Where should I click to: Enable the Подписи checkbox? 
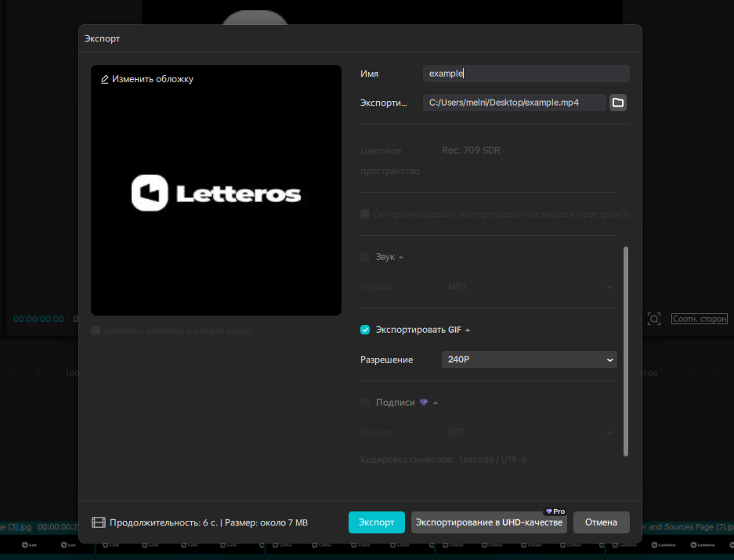[365, 403]
